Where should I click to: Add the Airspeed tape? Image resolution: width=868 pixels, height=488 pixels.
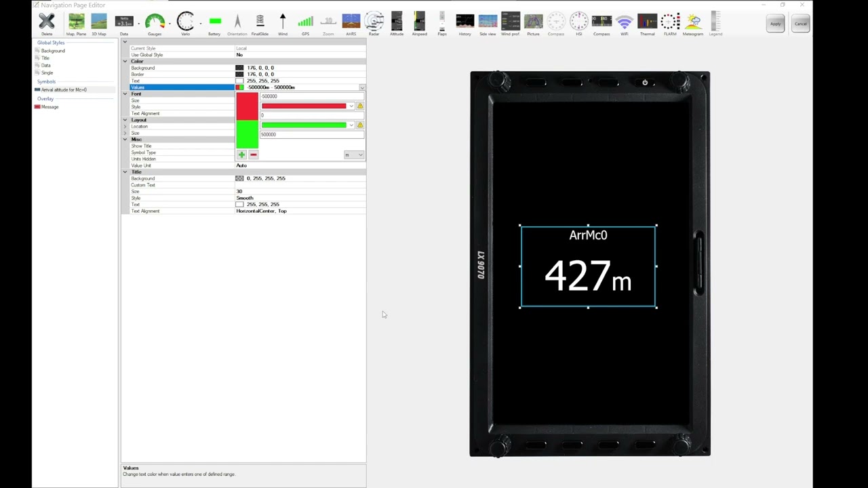[419, 23]
